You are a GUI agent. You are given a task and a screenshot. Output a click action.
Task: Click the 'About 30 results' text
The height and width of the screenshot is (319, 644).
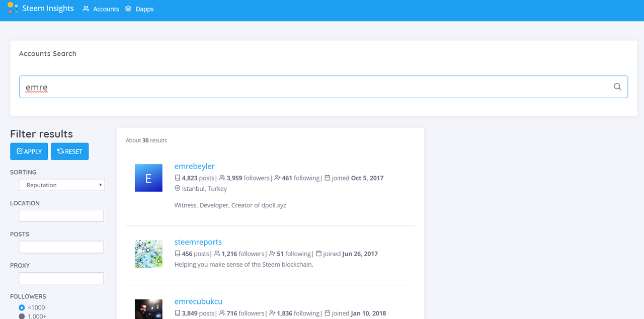click(x=146, y=140)
